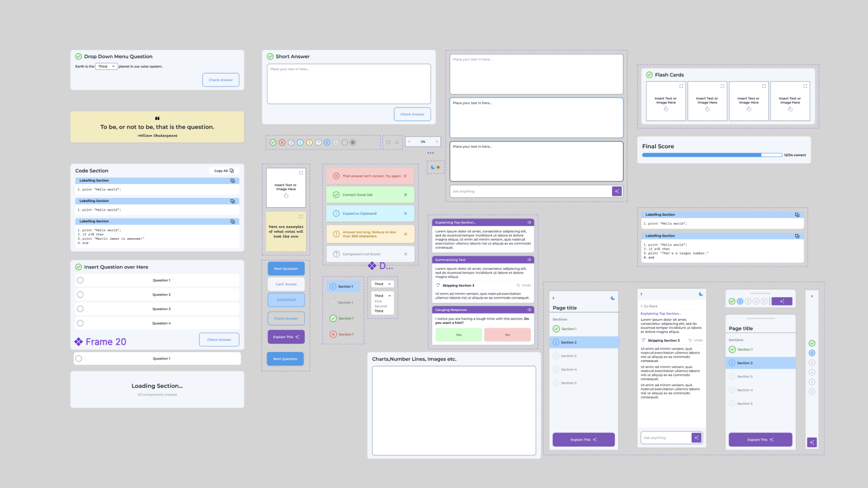
Task: Click the moon icon above Page title
Action: pyautogui.click(x=613, y=298)
